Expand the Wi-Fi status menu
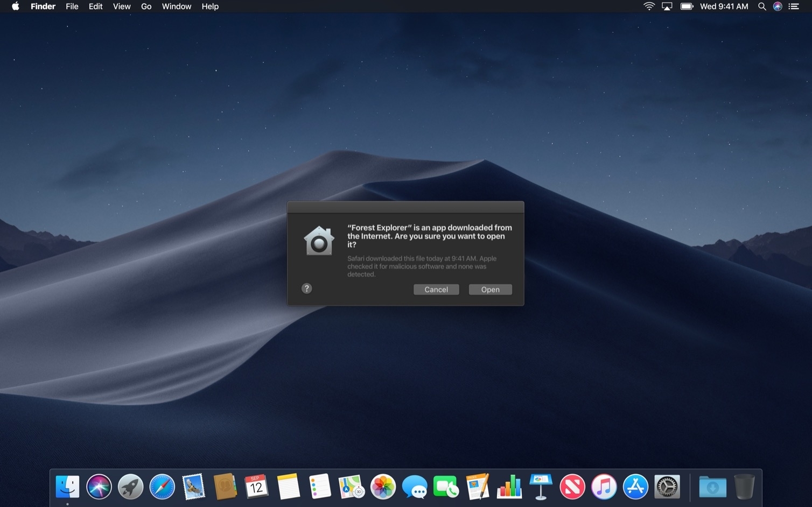 tap(649, 6)
